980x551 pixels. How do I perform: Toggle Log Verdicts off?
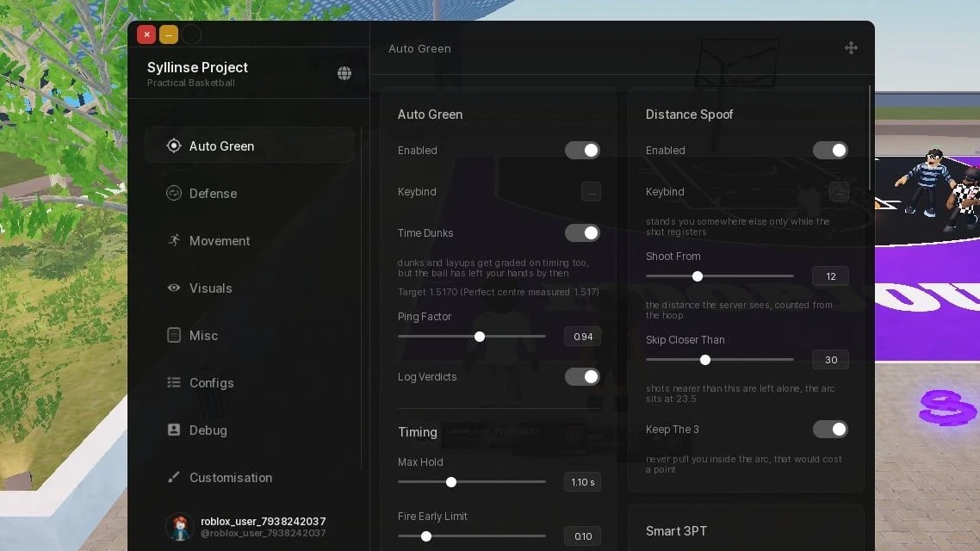point(582,377)
